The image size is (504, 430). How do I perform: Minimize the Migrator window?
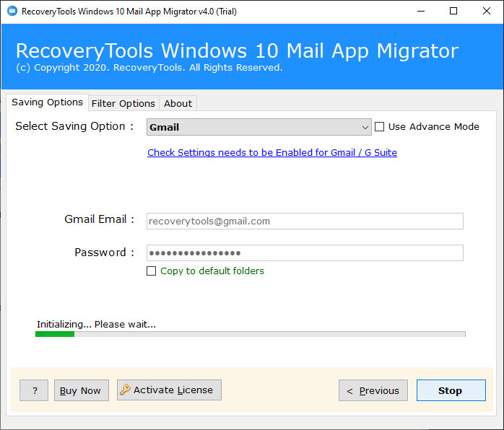click(x=421, y=12)
